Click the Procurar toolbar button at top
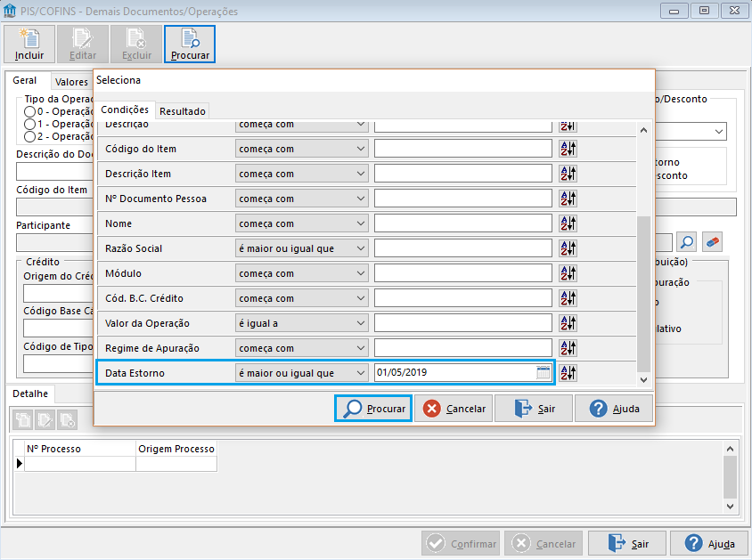This screenshot has width=752, height=560. 190,45
